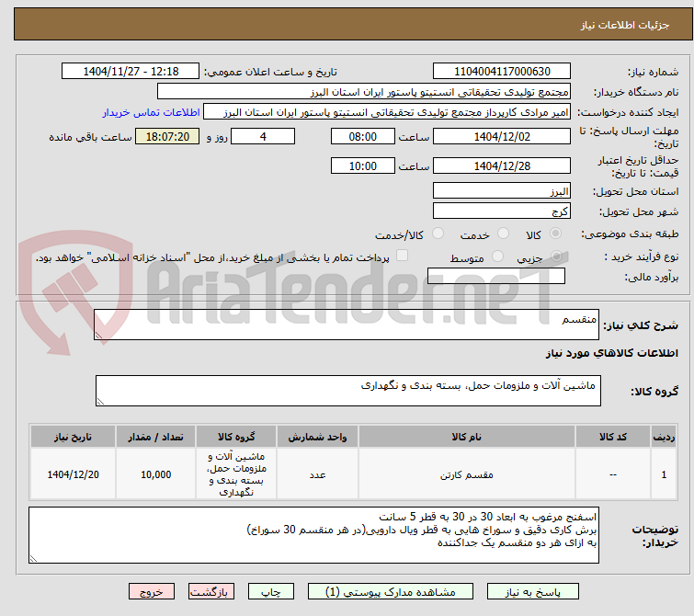Click the کد کالا column header
The width and height of the screenshot is (694, 616).
[613, 437]
